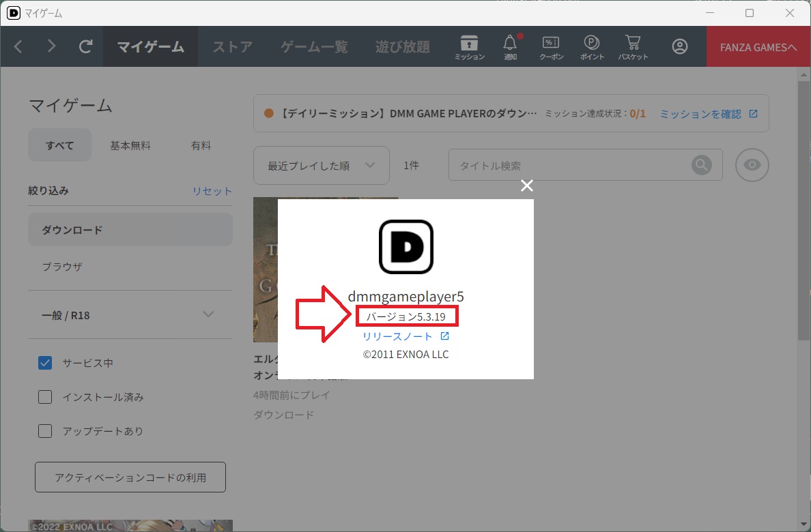Click the search magnifier icon

coord(701,165)
